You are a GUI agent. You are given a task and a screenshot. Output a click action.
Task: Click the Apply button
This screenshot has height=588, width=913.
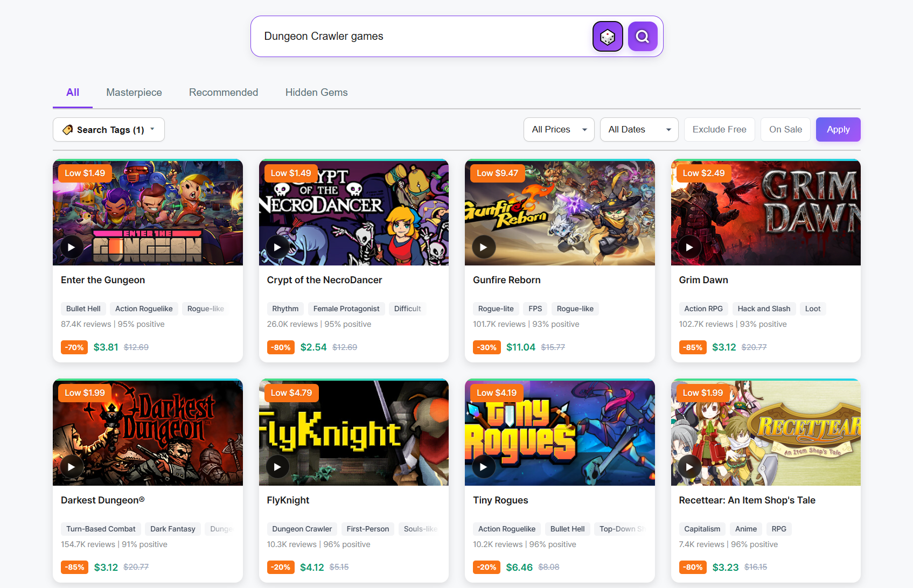[838, 129]
